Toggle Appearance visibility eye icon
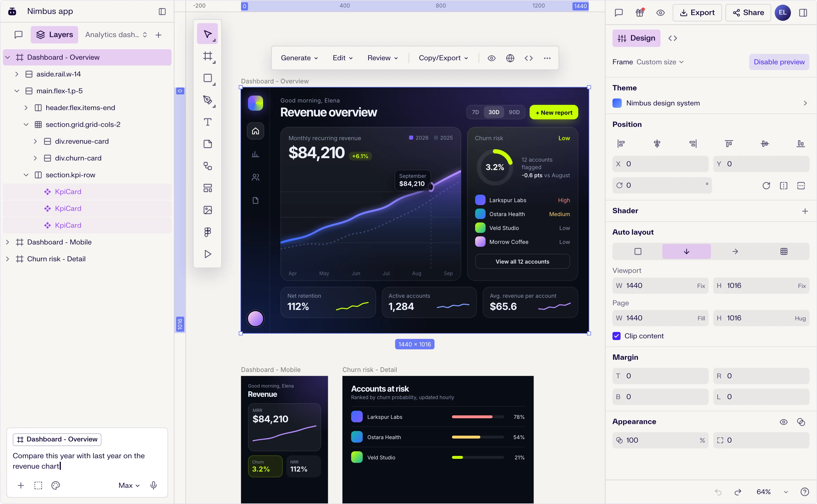Viewport: 817px width, 504px height. (x=783, y=422)
